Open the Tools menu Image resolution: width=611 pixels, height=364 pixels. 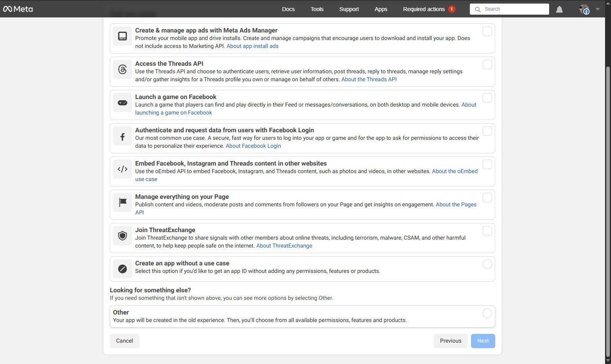click(316, 9)
